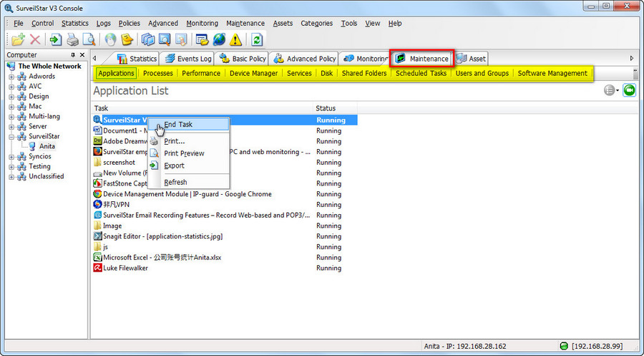
Task: Open the File menu
Action: (19, 24)
